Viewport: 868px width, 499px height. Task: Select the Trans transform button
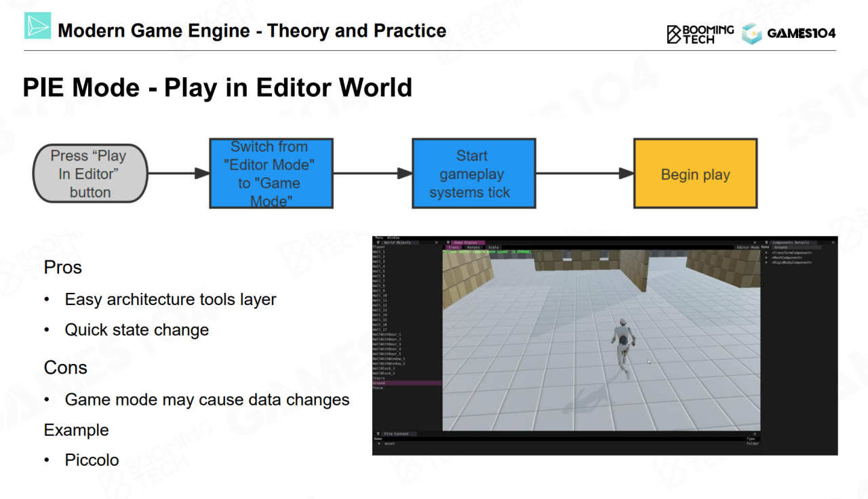tap(454, 247)
